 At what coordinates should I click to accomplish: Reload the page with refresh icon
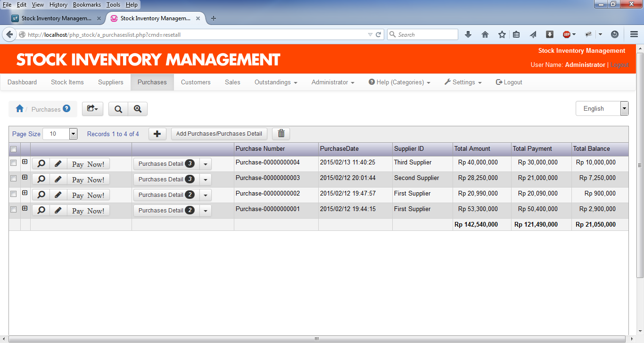pos(378,34)
